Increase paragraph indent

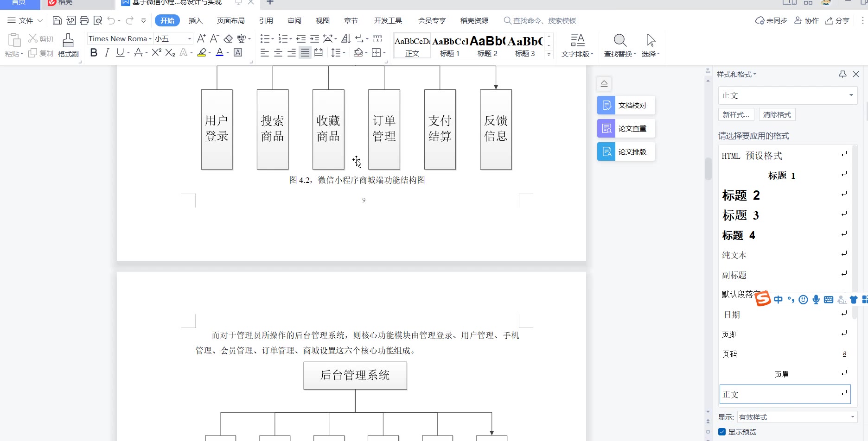314,38
